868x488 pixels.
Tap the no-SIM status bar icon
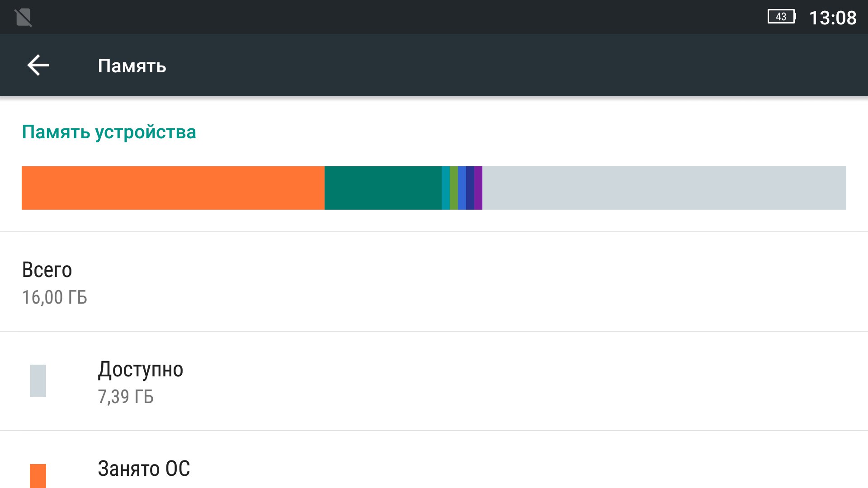(23, 18)
